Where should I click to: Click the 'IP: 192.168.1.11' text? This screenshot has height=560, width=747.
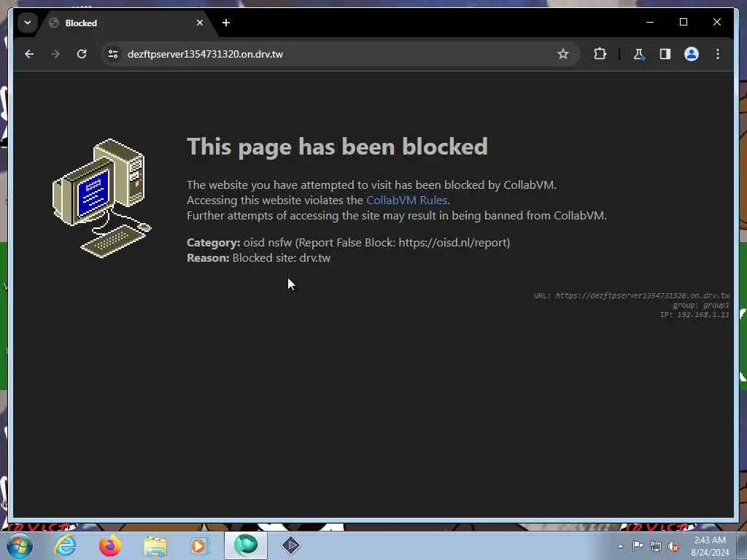694,315
